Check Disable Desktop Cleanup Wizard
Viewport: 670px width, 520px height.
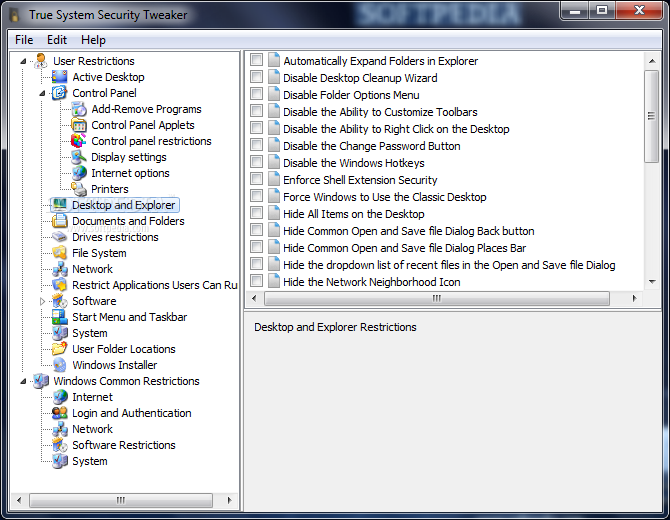256,77
